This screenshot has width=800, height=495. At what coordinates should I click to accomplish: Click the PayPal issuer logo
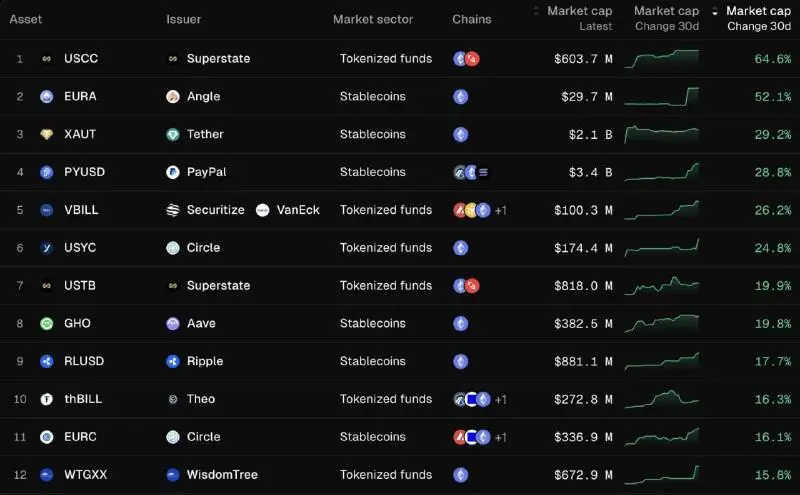coord(173,172)
